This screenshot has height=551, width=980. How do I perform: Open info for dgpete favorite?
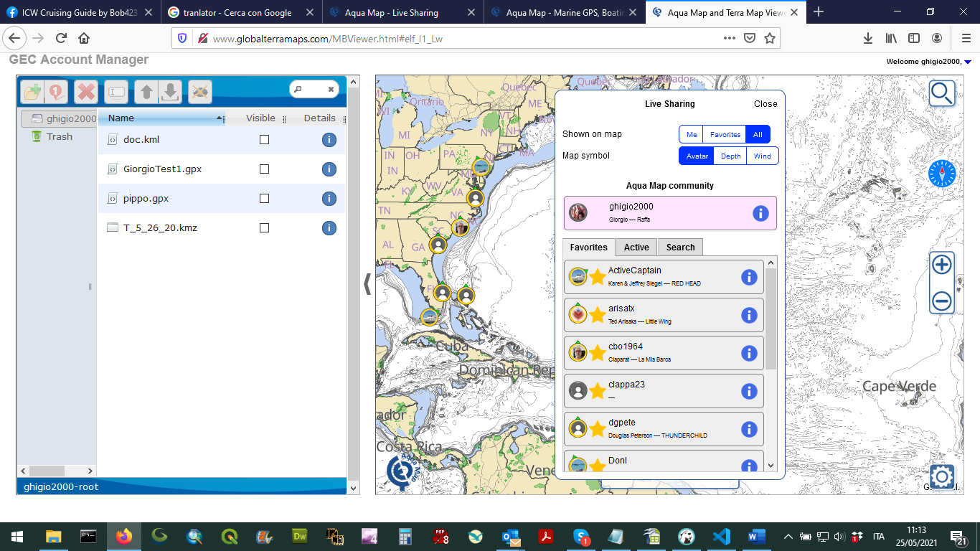click(749, 429)
